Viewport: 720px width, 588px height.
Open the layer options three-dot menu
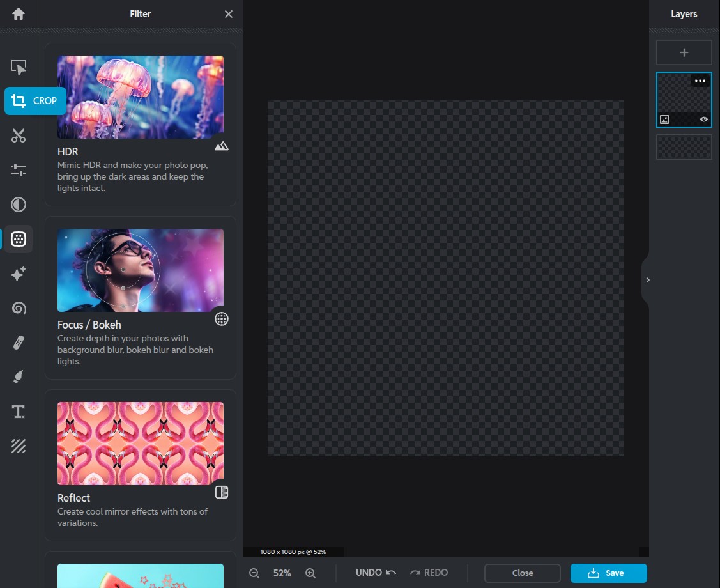pos(700,81)
